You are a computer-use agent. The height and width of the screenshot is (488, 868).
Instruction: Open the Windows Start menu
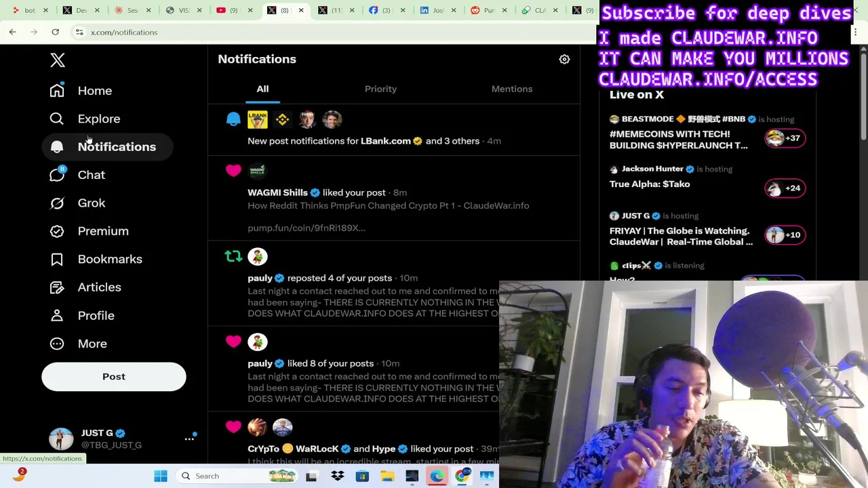(161, 476)
